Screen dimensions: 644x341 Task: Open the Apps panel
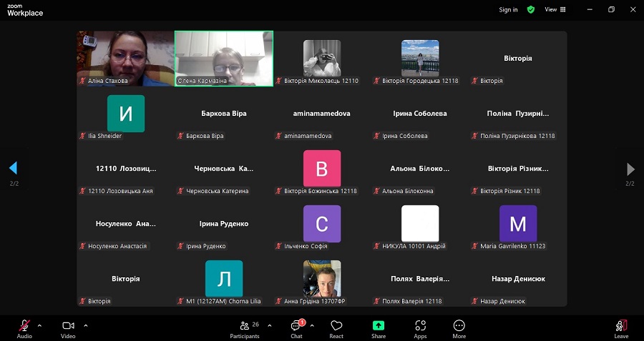(420, 328)
